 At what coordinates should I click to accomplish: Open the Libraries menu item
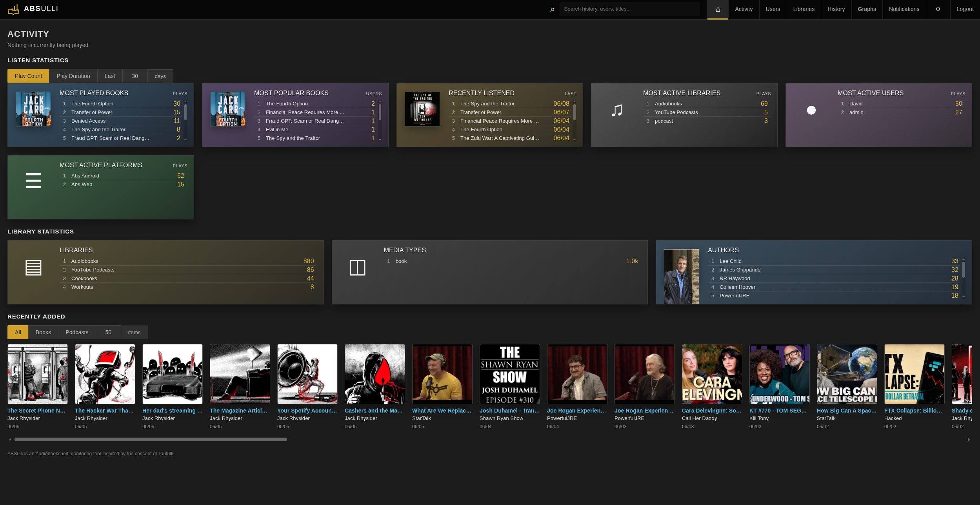pos(804,9)
